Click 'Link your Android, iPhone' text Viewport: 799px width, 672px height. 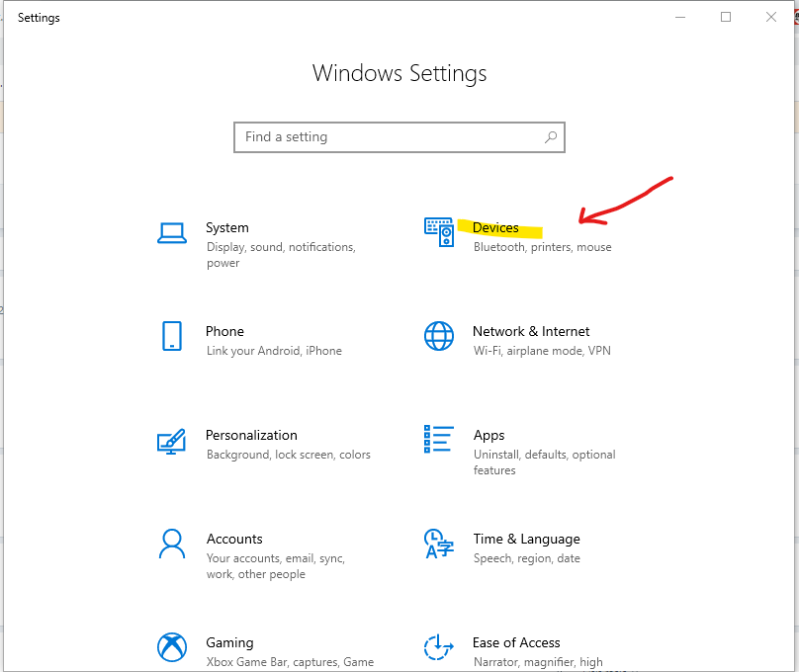coord(274,351)
